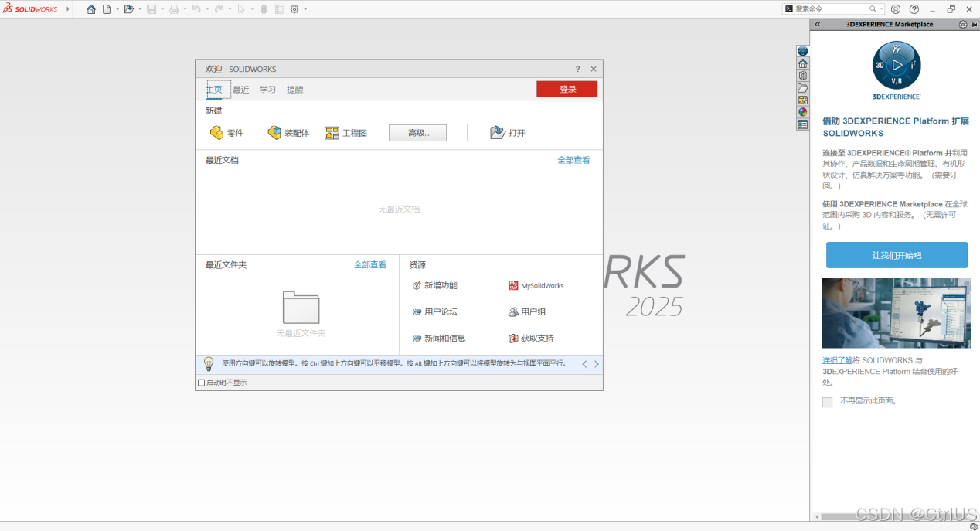Switch to the 学习 tab
The height and width of the screenshot is (531, 980).
[x=267, y=90]
